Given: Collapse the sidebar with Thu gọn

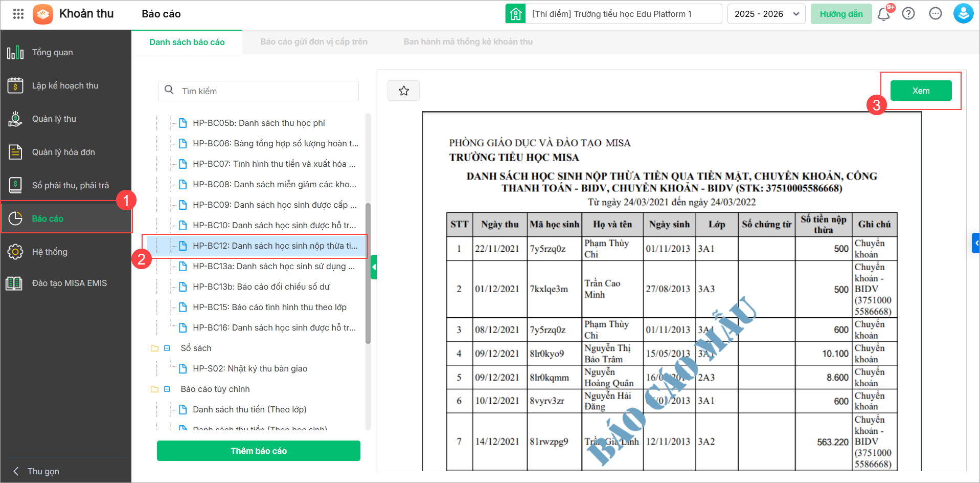Looking at the screenshot, I should tap(36, 471).
